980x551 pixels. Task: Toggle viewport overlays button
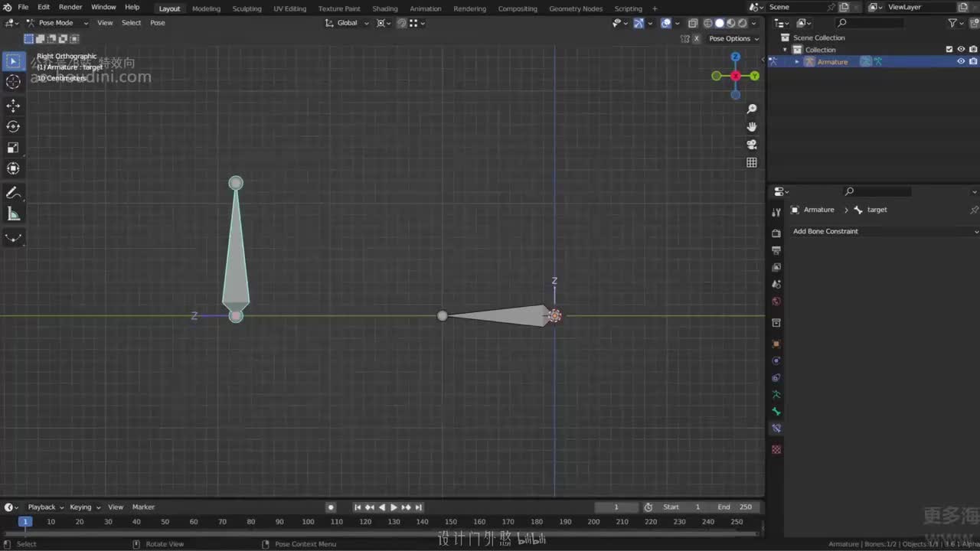[x=666, y=23]
